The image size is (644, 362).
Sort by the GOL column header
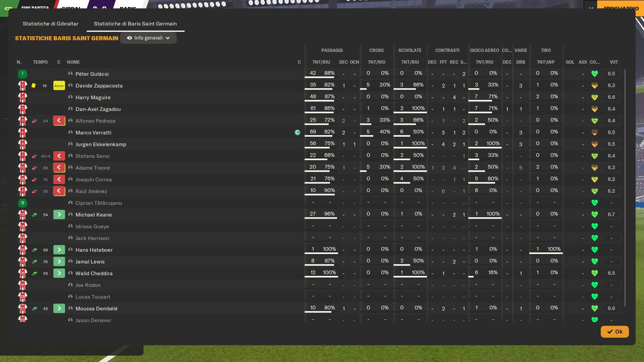(570, 62)
